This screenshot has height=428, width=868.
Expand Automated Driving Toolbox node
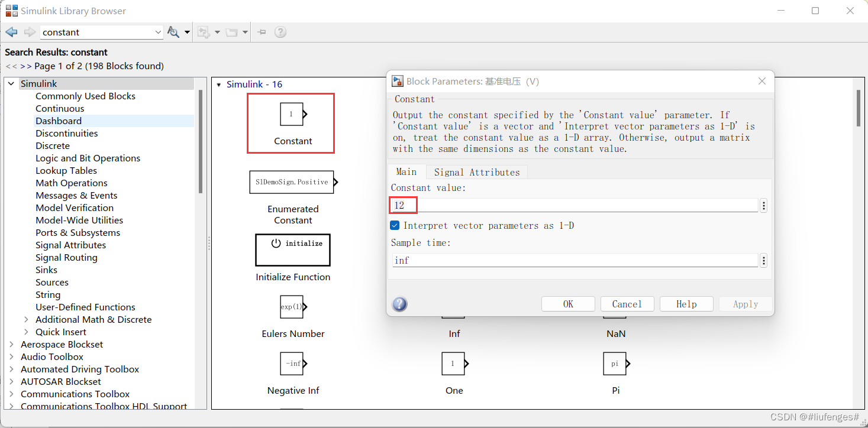[11, 369]
